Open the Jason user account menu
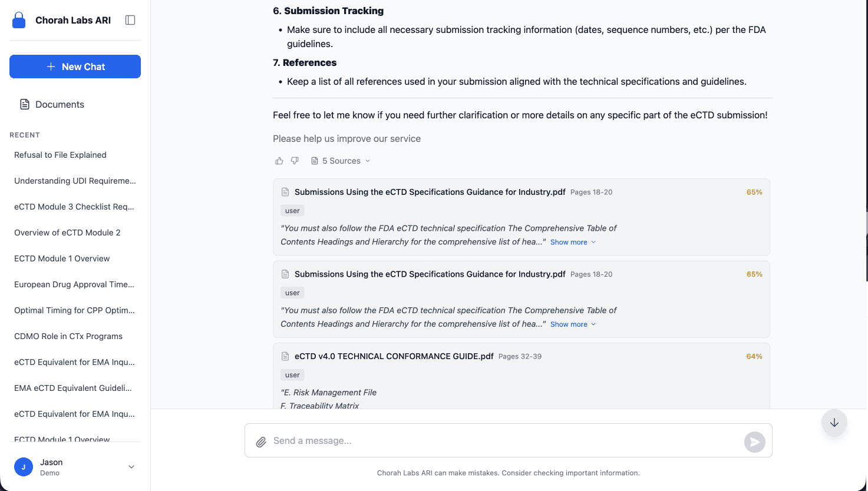The height and width of the screenshot is (491, 868). click(131, 467)
